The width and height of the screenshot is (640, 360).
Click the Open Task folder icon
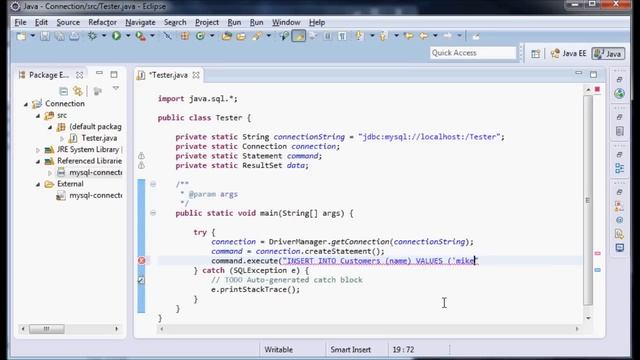click(241, 36)
